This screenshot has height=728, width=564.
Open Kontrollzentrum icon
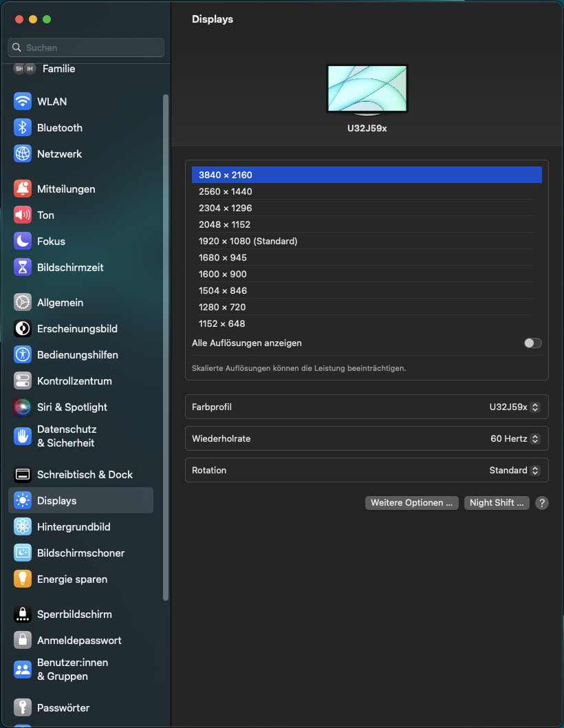click(x=22, y=381)
